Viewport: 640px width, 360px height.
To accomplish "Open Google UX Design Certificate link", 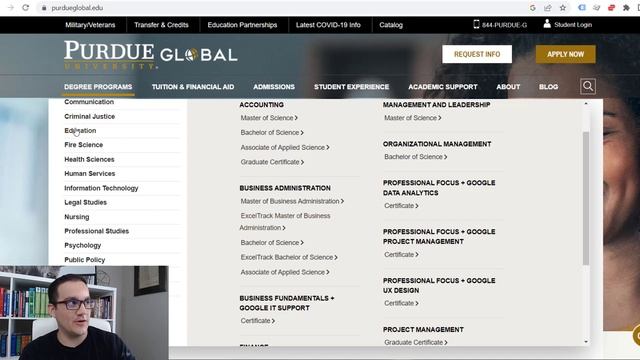I will click(401, 303).
